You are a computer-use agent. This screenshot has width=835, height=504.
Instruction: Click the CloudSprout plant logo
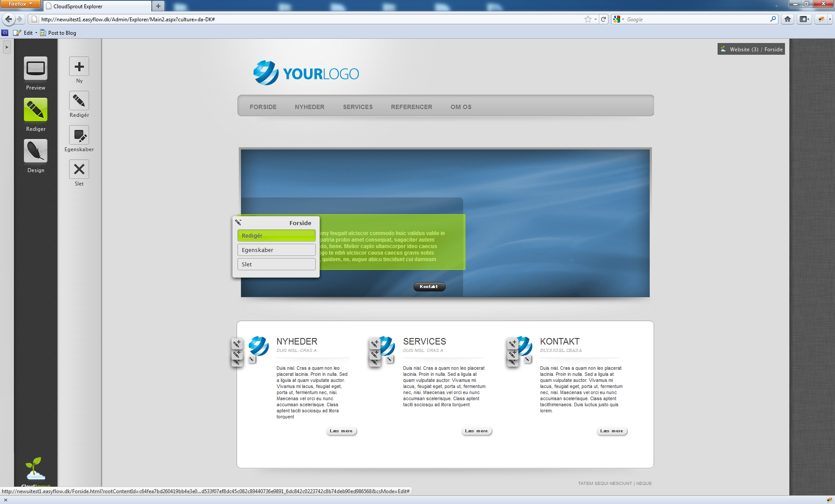[35, 468]
